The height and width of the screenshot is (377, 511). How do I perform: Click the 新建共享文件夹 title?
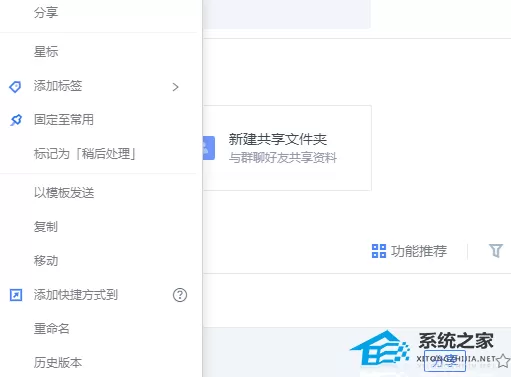(x=278, y=139)
